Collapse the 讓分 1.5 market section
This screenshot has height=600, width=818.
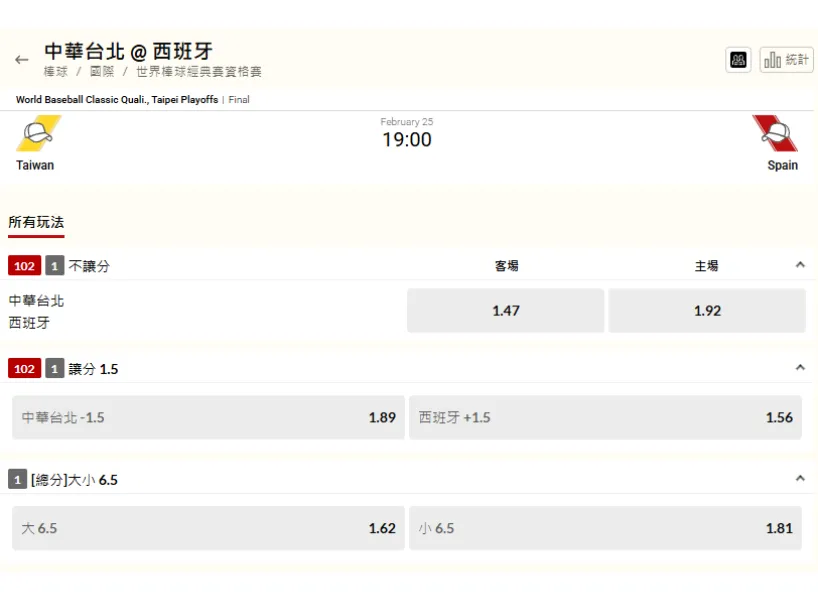[799, 367]
